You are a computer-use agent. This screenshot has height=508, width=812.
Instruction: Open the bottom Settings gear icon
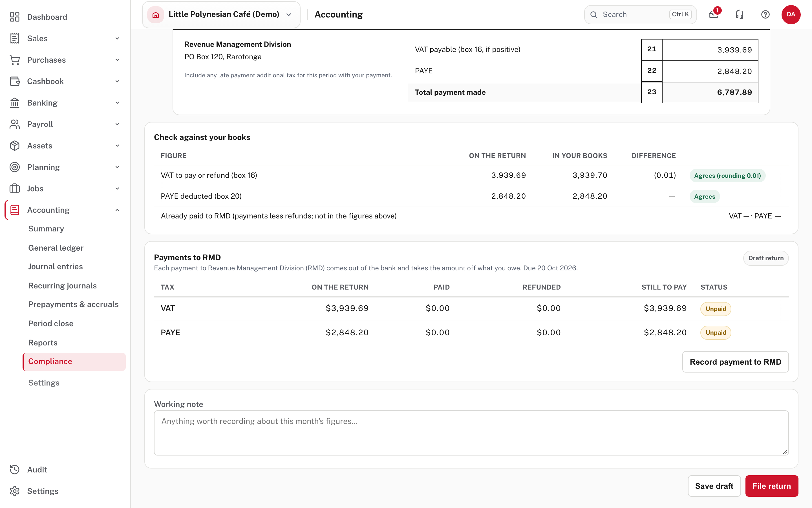click(x=14, y=491)
